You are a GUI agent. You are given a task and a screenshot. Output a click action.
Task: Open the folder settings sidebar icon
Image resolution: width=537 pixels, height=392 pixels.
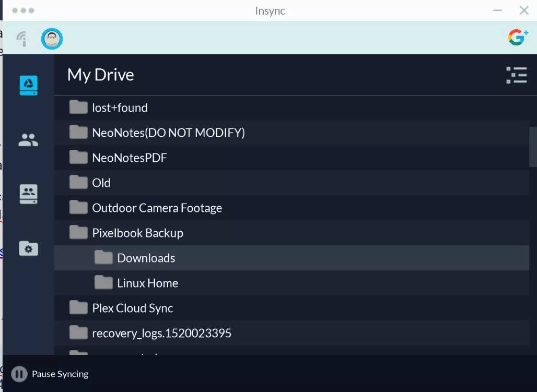tap(28, 248)
